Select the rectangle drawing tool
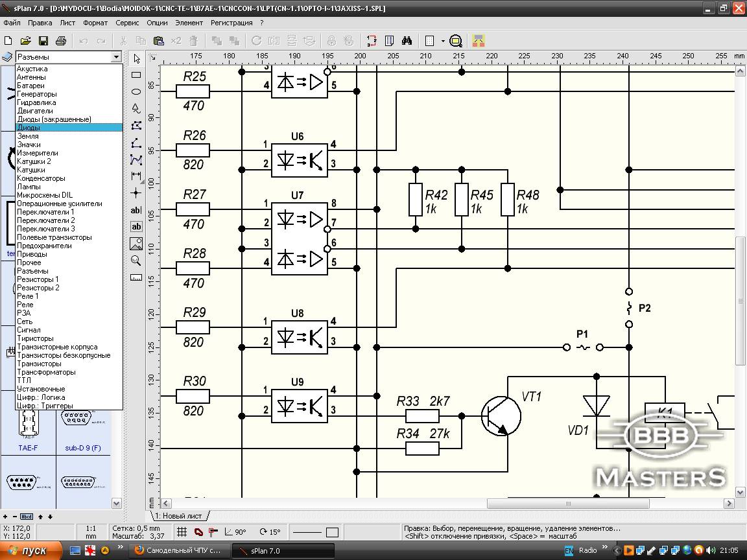Screen dimensions: 747x560 [136, 75]
